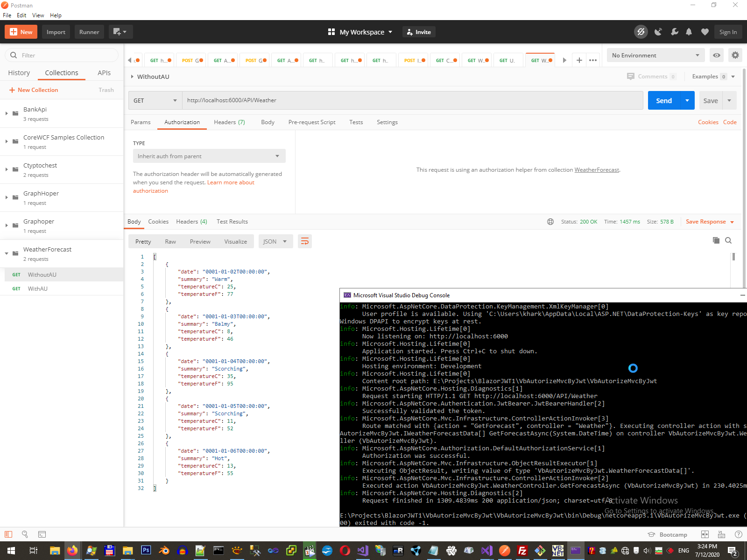Toggle two pane view layout

[x=705, y=534]
